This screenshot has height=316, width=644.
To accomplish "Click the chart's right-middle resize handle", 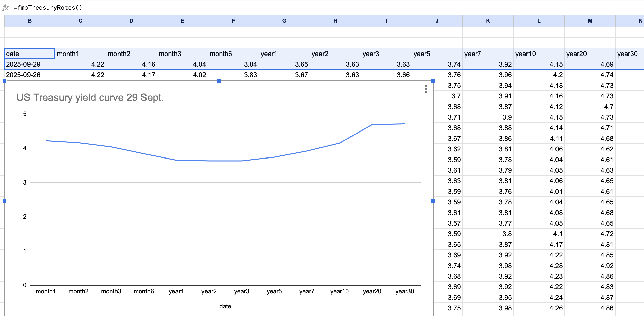I will [433, 201].
